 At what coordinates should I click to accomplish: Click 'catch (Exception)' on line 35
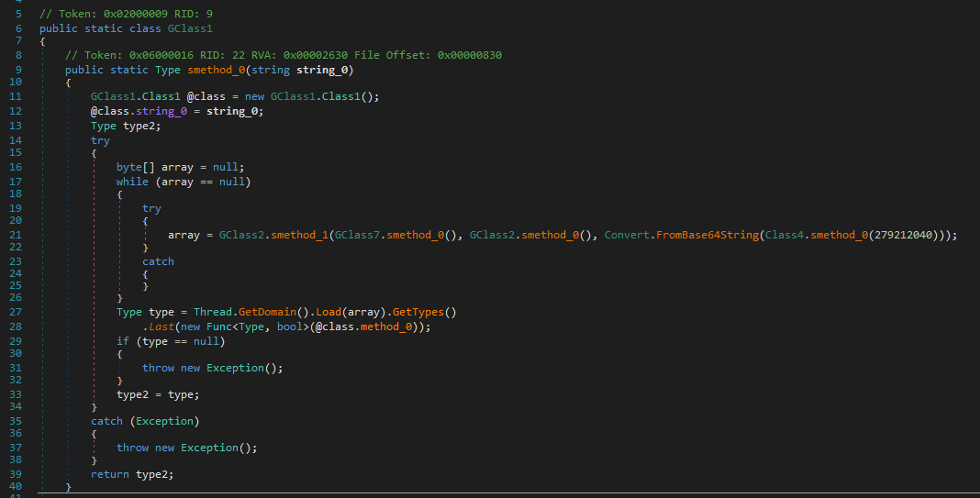145,421
